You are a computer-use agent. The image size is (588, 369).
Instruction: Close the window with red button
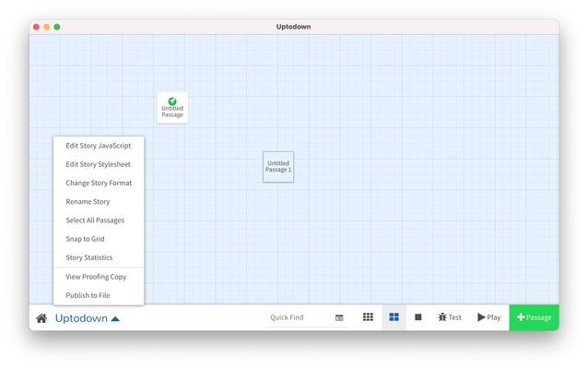(x=36, y=27)
